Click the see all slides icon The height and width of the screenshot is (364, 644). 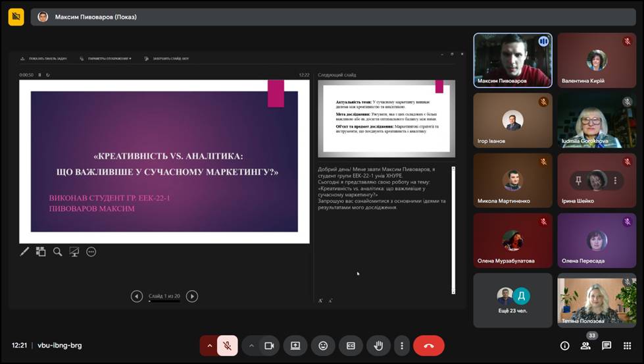tap(41, 251)
